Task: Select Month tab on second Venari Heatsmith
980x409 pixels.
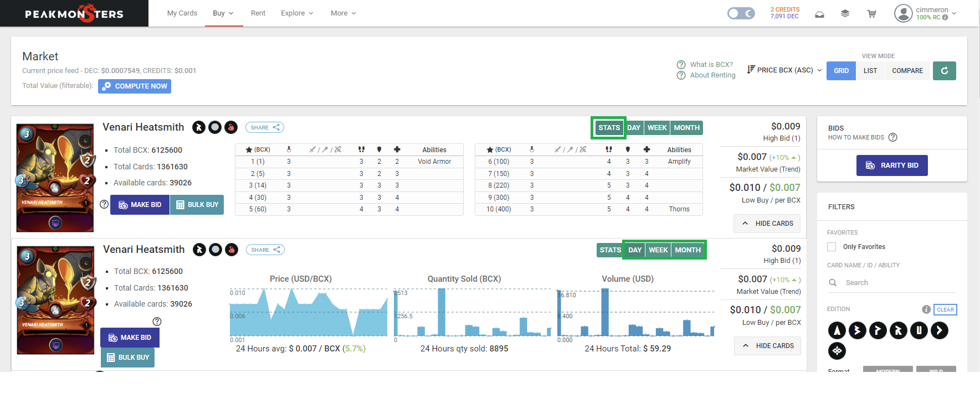Action: coord(688,250)
